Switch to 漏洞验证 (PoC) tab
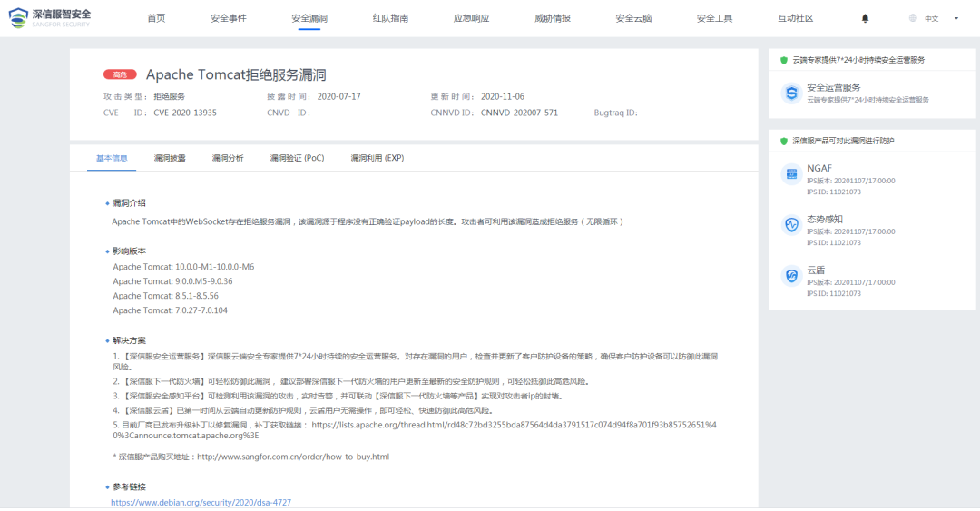Screen dimensions: 980x511 [x=297, y=158]
